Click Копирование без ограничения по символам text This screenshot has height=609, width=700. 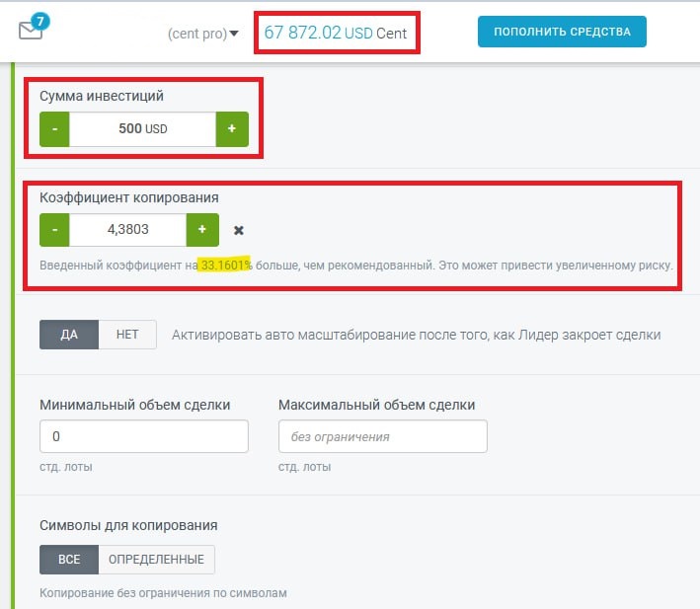point(163,593)
